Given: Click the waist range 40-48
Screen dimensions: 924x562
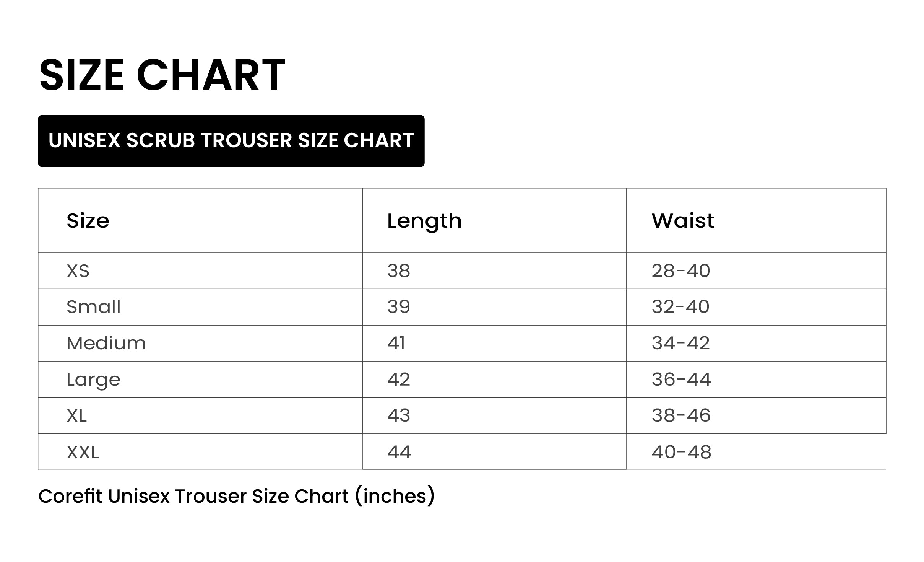Looking at the screenshot, I should click(x=681, y=452).
